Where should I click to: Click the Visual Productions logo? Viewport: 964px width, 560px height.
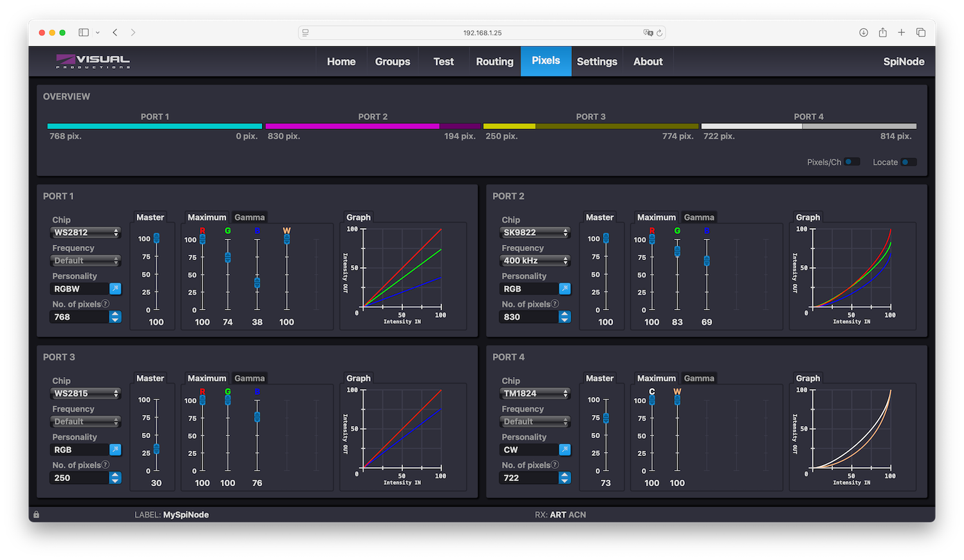pos(93,62)
